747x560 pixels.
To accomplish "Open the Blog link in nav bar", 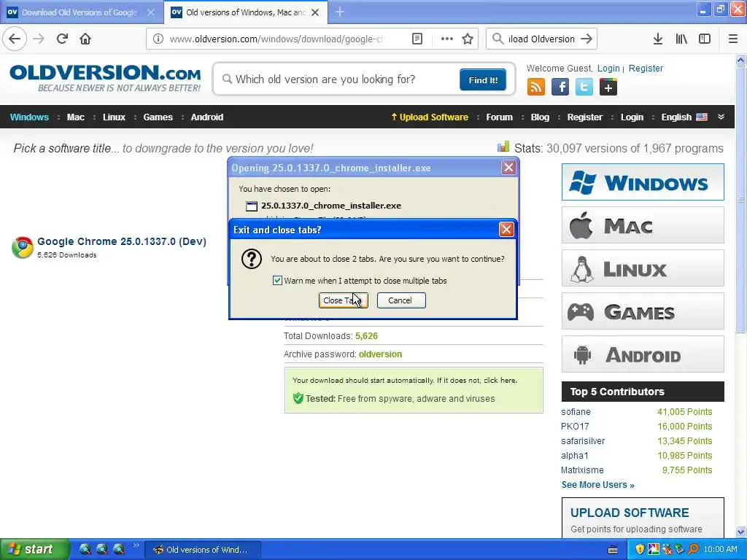I will [540, 117].
